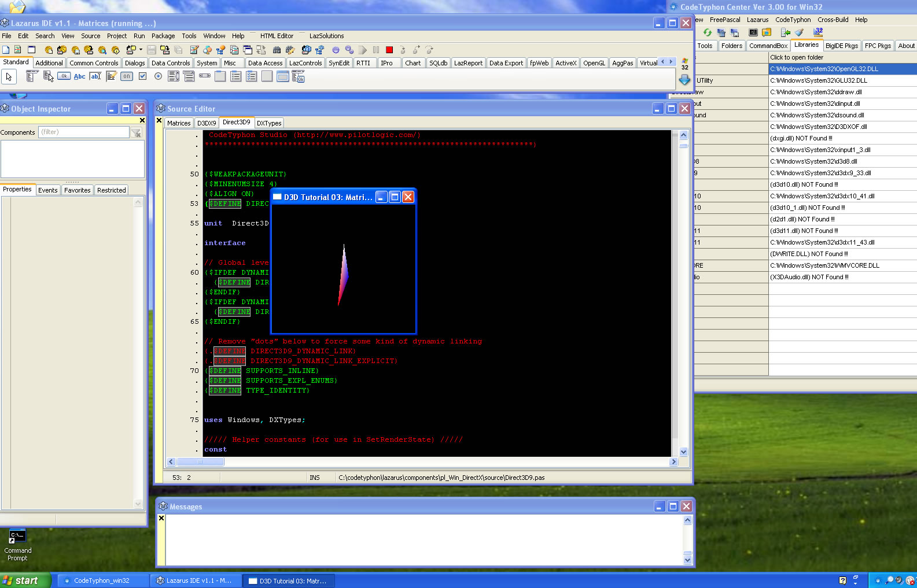Open the dropdown arrow beside View Forms icon

pyautogui.click(x=141, y=50)
